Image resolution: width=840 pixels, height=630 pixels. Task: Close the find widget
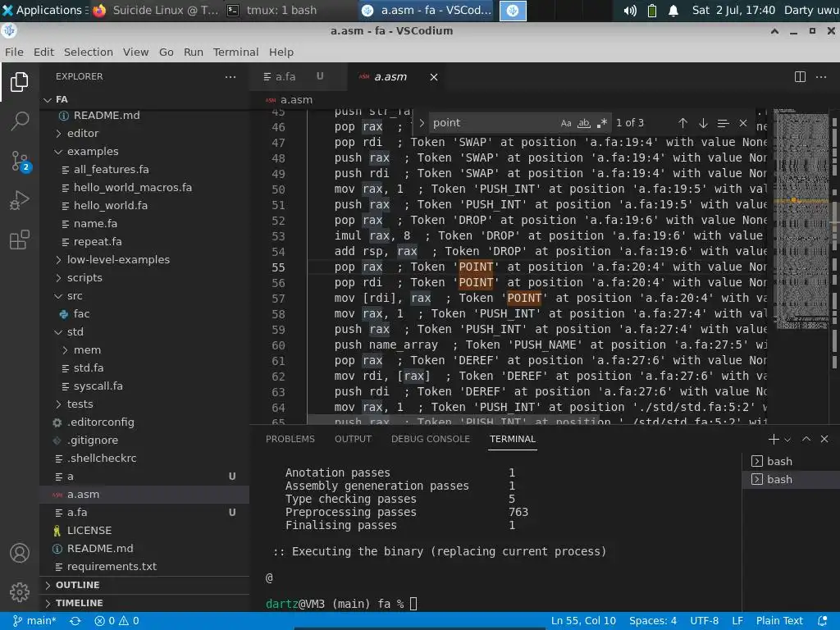pyautogui.click(x=743, y=123)
